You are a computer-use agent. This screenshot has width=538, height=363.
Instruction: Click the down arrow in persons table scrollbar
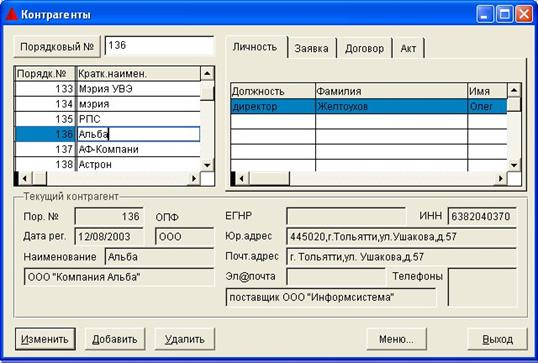point(514,165)
